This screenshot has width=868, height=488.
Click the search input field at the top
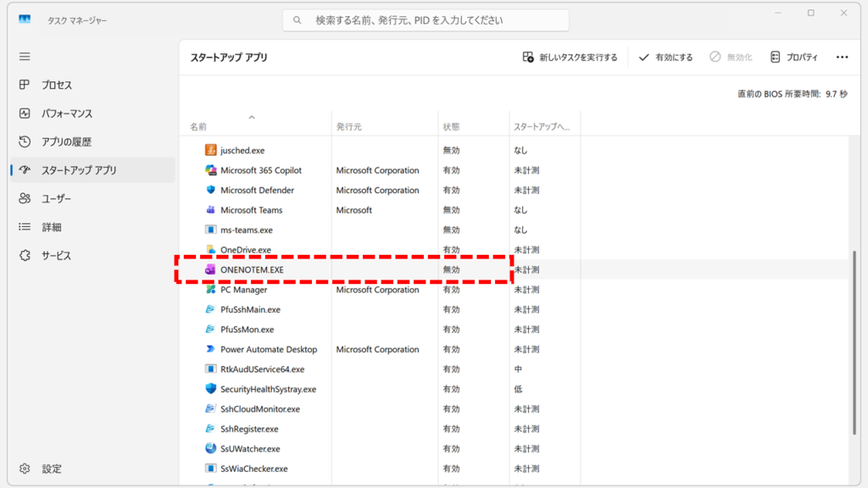tap(426, 19)
